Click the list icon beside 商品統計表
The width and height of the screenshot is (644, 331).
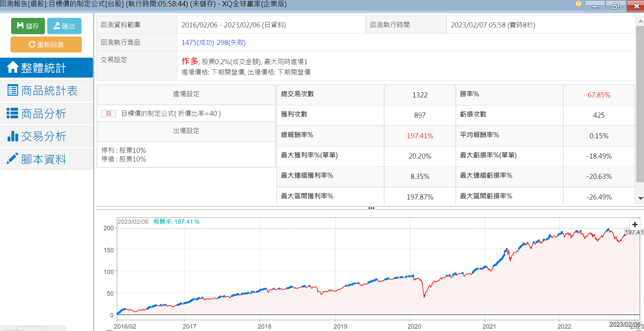point(13,90)
